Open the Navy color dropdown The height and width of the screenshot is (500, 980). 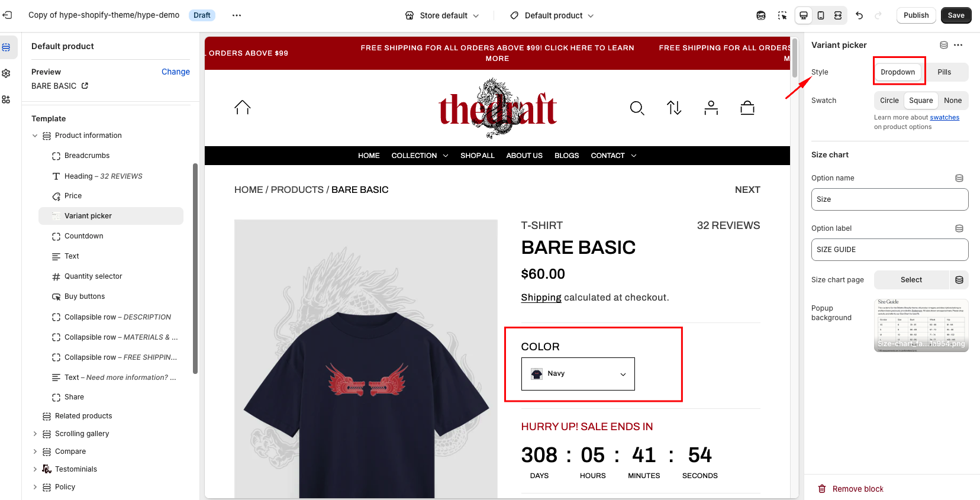(578, 374)
